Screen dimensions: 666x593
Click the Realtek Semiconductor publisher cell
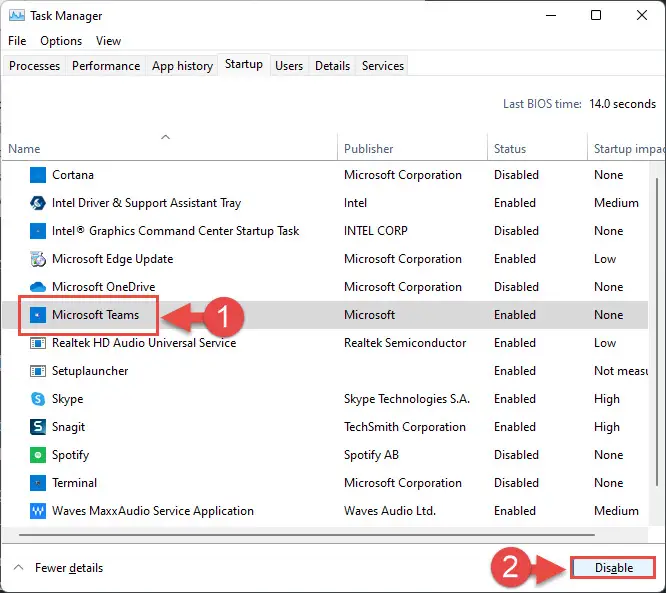[x=405, y=343]
